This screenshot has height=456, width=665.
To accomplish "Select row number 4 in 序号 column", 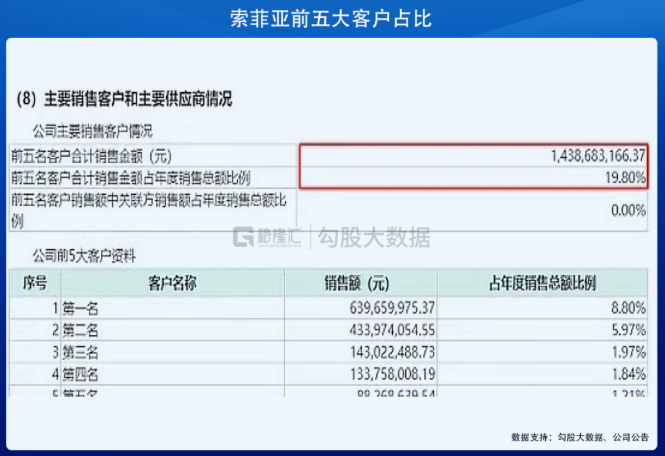I will 55,374.
